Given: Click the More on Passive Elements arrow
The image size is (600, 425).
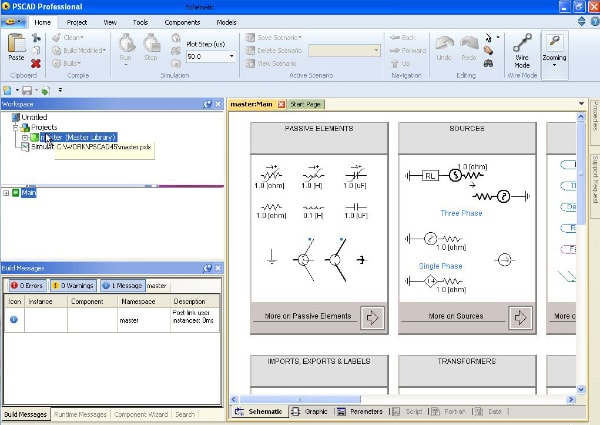Looking at the screenshot, I should (372, 317).
